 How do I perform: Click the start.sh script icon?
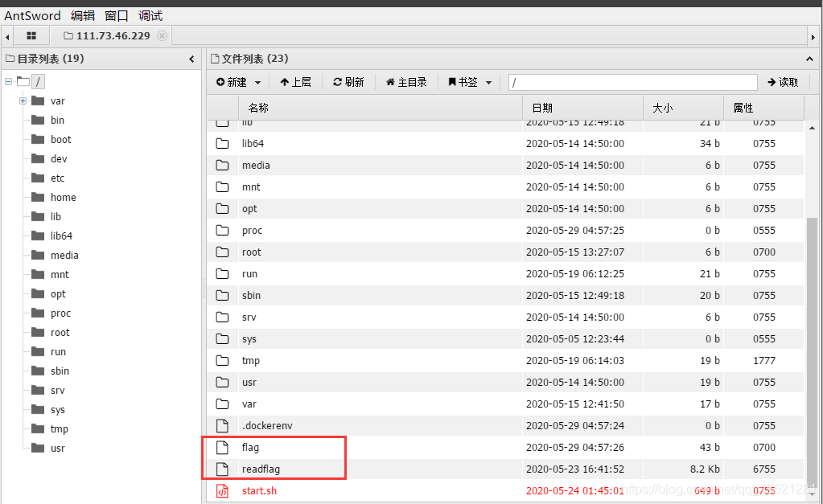pyautogui.click(x=223, y=491)
